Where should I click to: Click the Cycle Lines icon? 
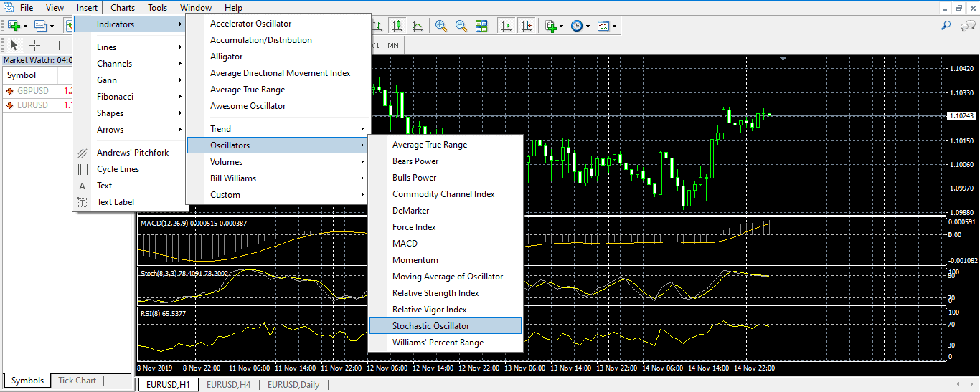(x=83, y=169)
